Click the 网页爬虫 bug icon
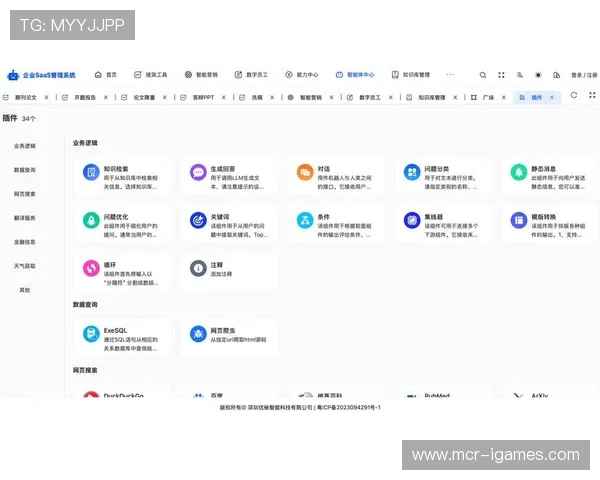Screen dimensions: 600x480 (198, 333)
